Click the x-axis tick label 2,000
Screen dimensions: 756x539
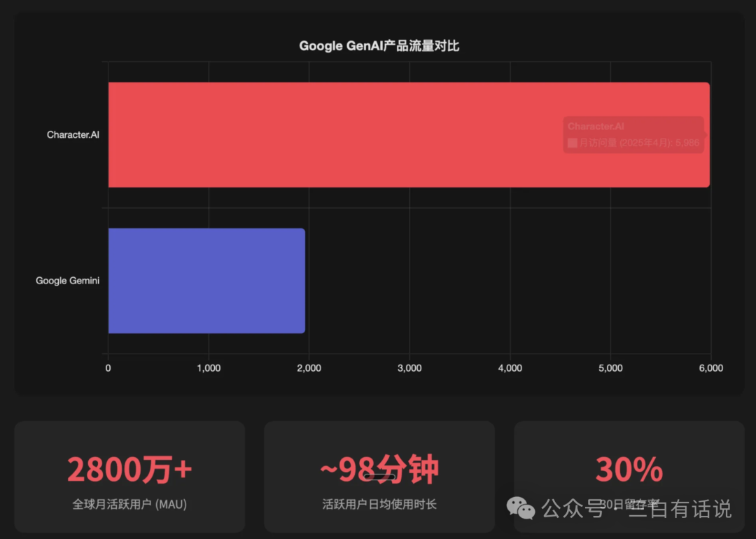(x=309, y=368)
